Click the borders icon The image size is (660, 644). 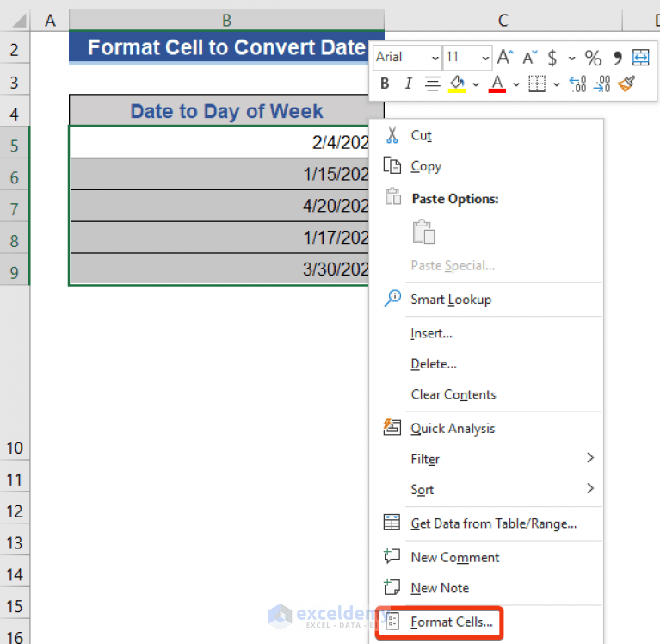(x=537, y=84)
